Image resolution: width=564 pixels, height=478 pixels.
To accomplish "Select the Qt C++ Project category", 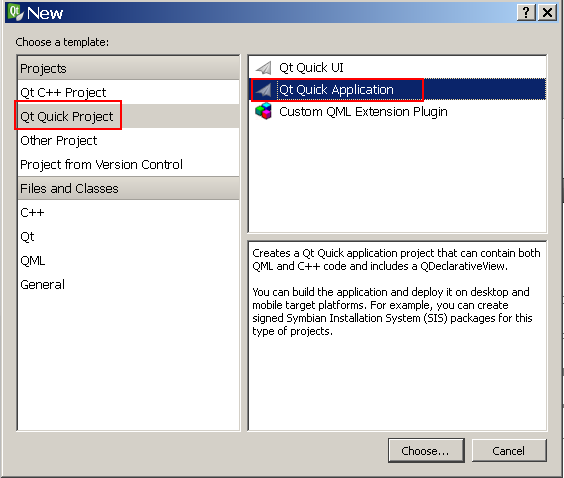I will coord(128,92).
